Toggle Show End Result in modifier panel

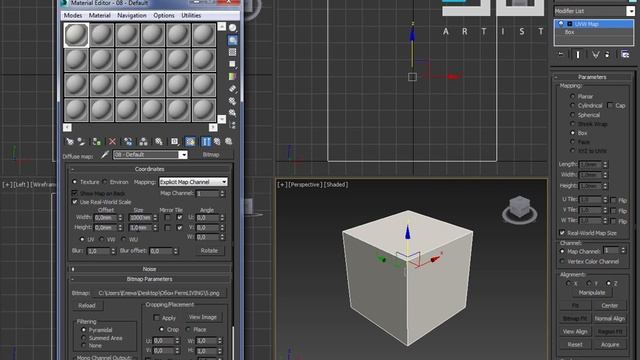click(x=578, y=54)
